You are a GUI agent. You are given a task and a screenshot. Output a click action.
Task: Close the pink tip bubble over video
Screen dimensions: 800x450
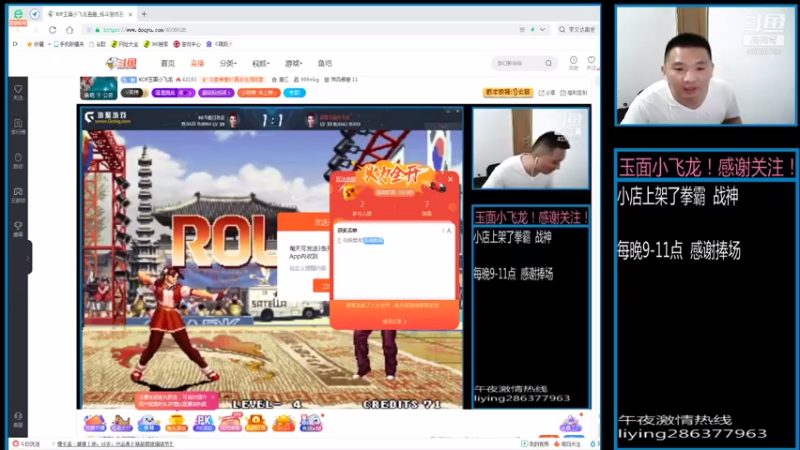pyautogui.click(x=213, y=396)
